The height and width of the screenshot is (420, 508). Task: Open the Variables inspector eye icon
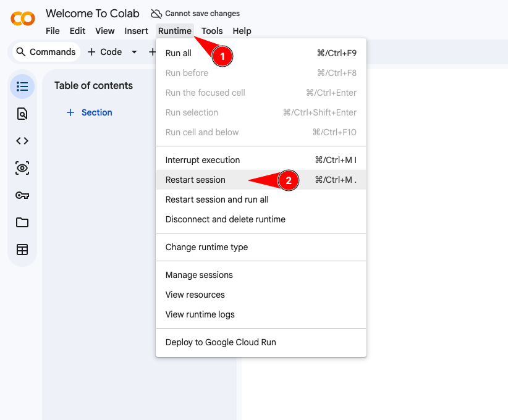point(22,168)
